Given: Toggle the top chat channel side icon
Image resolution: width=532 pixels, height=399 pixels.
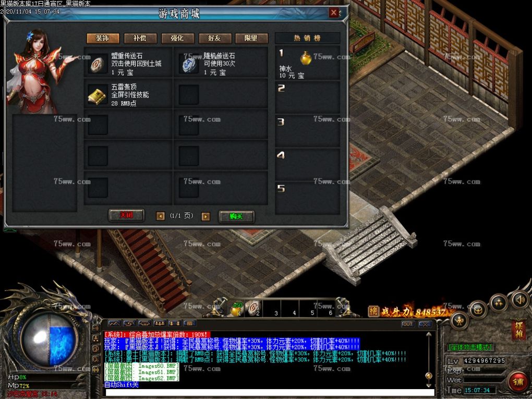Looking at the screenshot, I should [95, 328].
